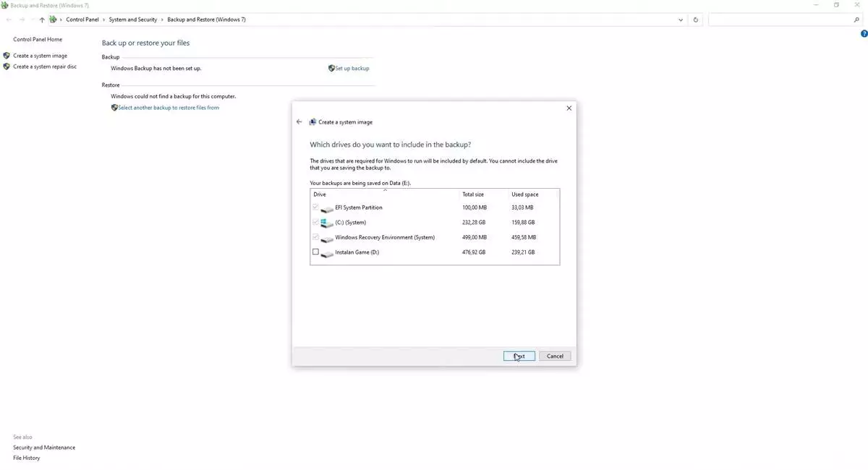
Task: Click the 499,00 MB total size value
Action: 475,237
